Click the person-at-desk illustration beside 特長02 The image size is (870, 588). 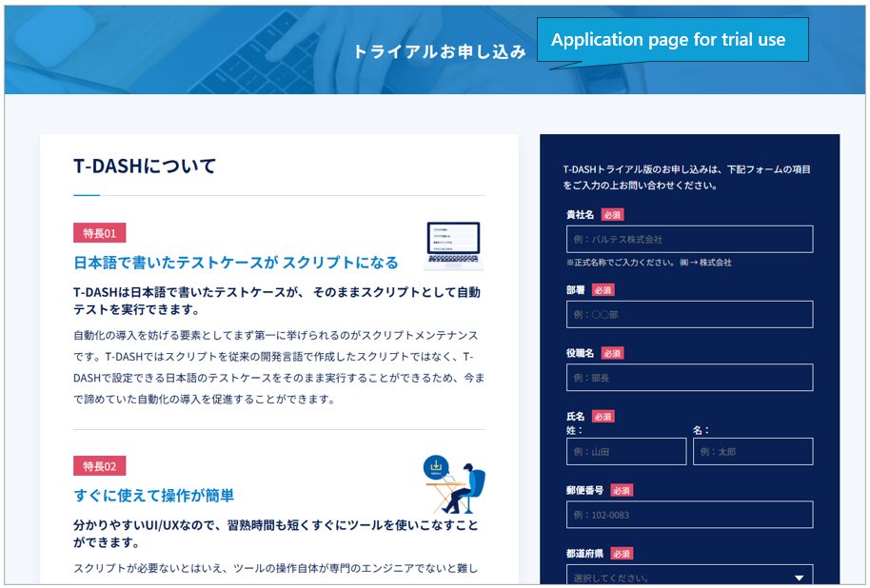pyautogui.click(x=454, y=483)
